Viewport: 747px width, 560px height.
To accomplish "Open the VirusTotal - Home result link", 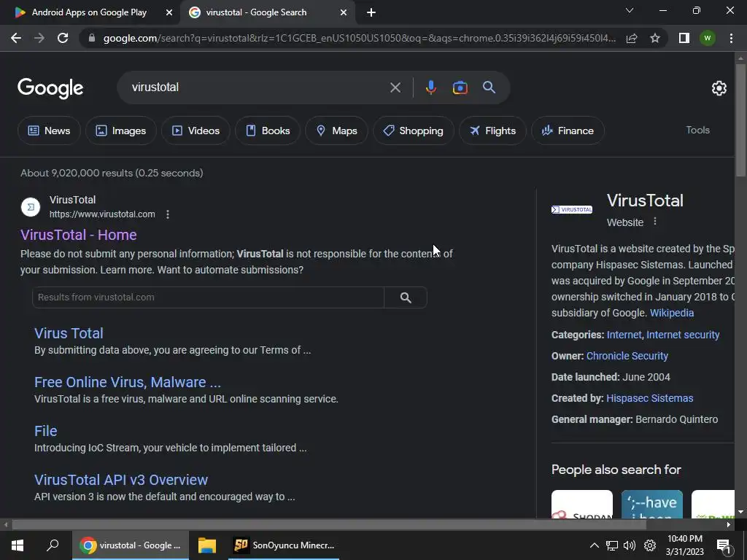I will [x=79, y=235].
